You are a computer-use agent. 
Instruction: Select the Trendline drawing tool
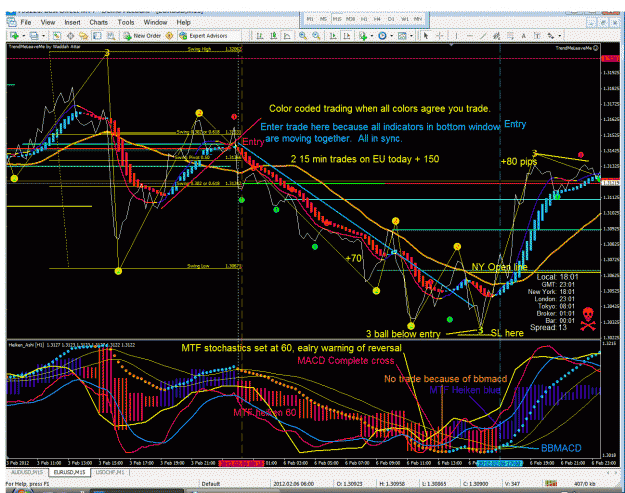click(483, 36)
